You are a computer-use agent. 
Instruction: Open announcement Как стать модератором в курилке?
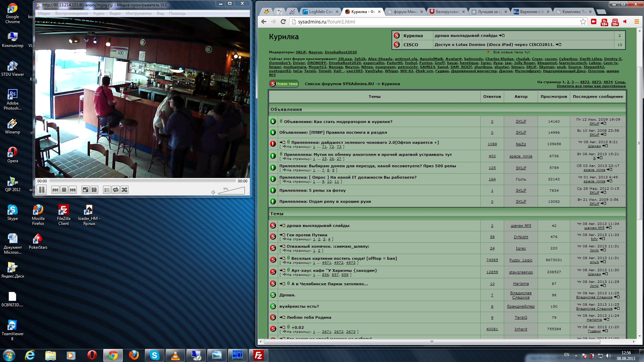pyautogui.click(x=338, y=122)
